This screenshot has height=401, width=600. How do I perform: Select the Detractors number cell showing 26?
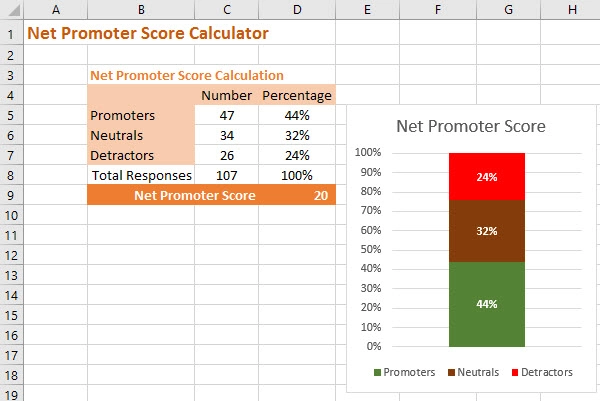(227, 155)
